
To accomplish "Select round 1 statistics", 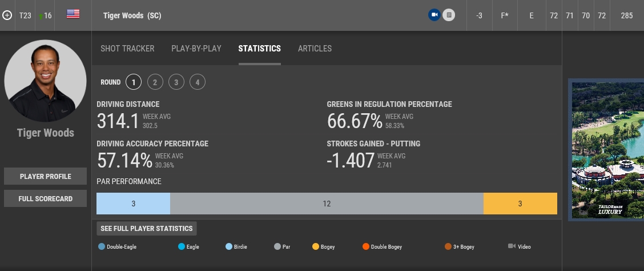I will 134,82.
